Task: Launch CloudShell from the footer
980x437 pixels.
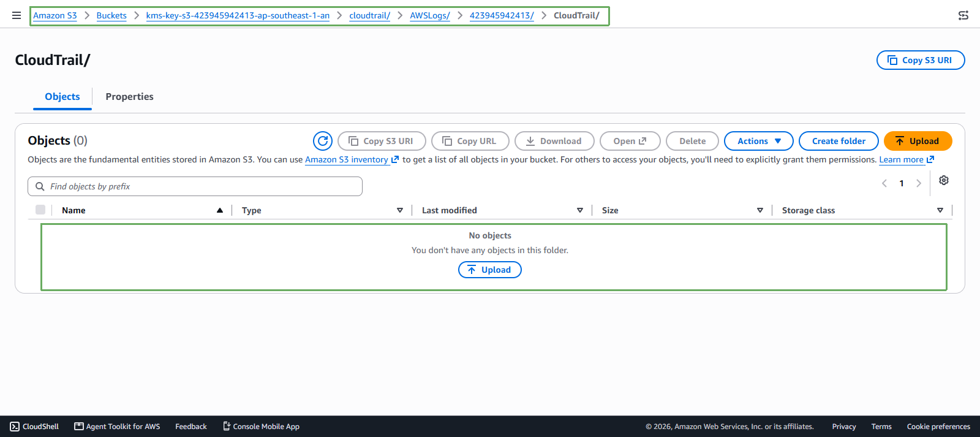Action: (x=34, y=427)
